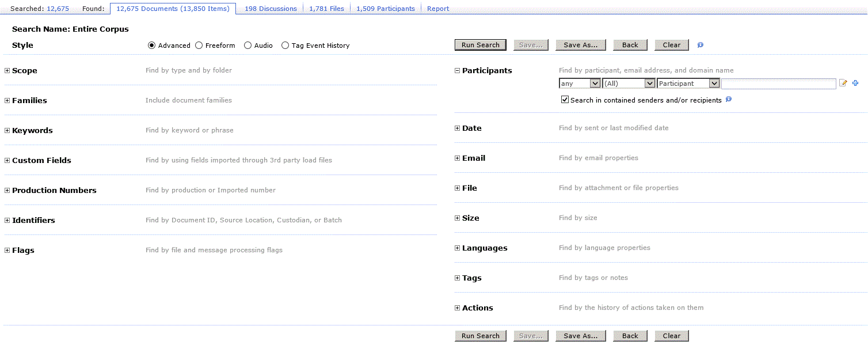Screen dimensions: 868x356
Task: Click the bottom Save As... button
Action: [x=580, y=336]
